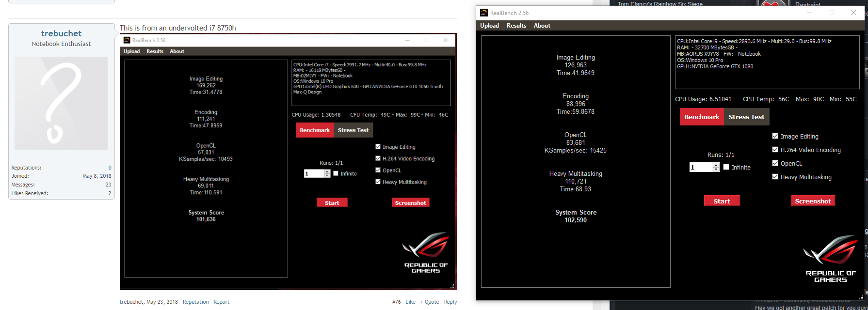Screen dimensions: 868x310
Task: Open the May 23, 2018 post date link
Action: click(x=162, y=302)
